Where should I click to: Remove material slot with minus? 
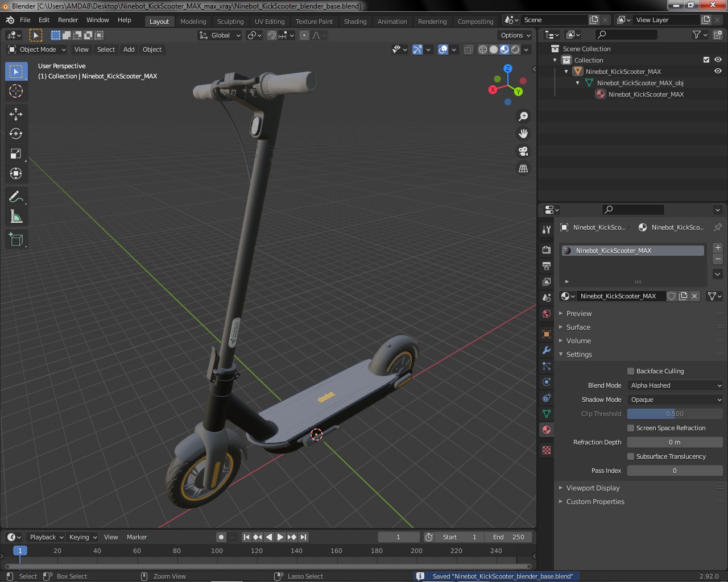click(718, 259)
